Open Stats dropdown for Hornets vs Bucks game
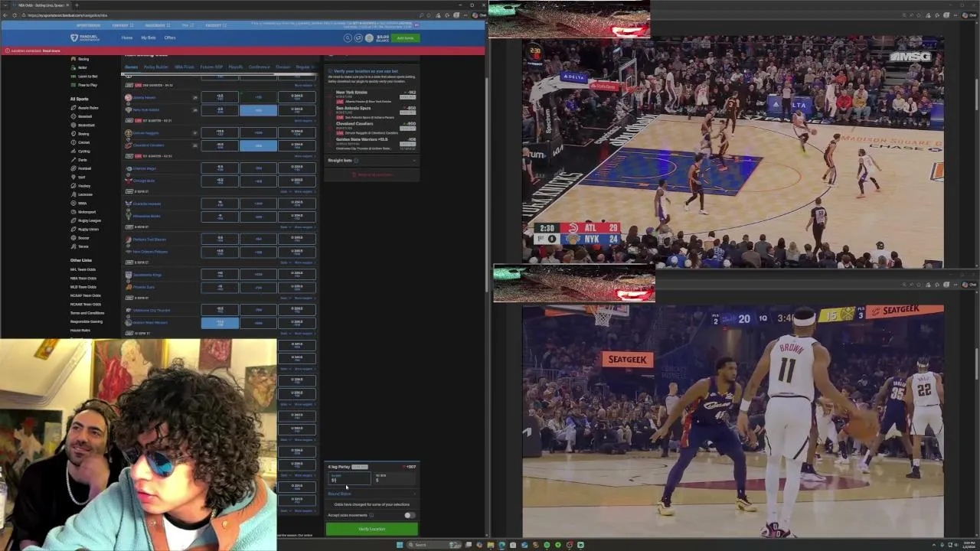The width and height of the screenshot is (980, 551). click(285, 227)
